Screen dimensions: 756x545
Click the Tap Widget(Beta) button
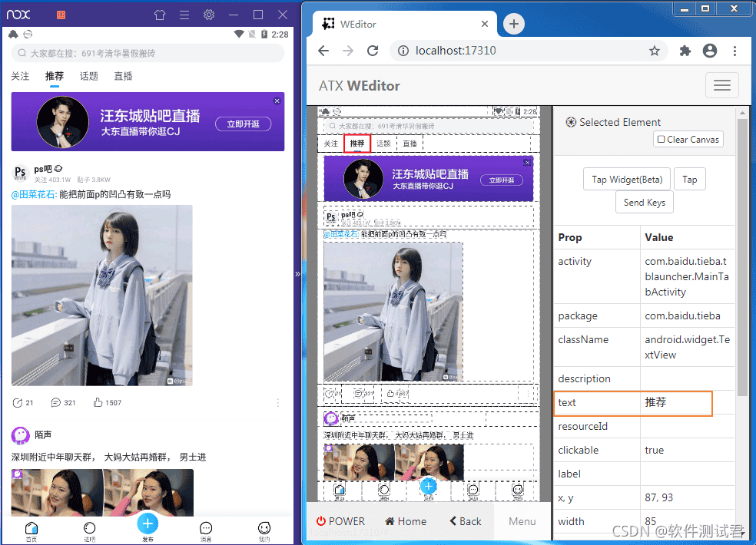point(626,178)
